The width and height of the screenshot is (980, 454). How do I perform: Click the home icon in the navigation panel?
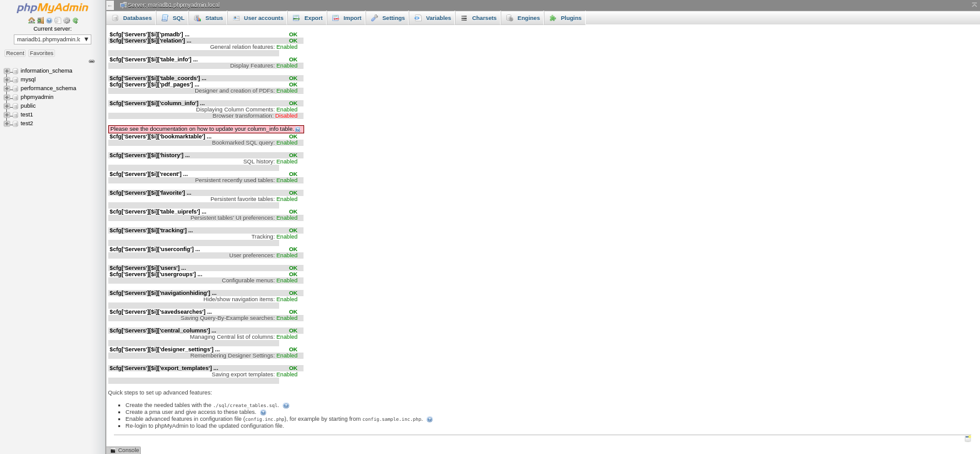pos(31,21)
